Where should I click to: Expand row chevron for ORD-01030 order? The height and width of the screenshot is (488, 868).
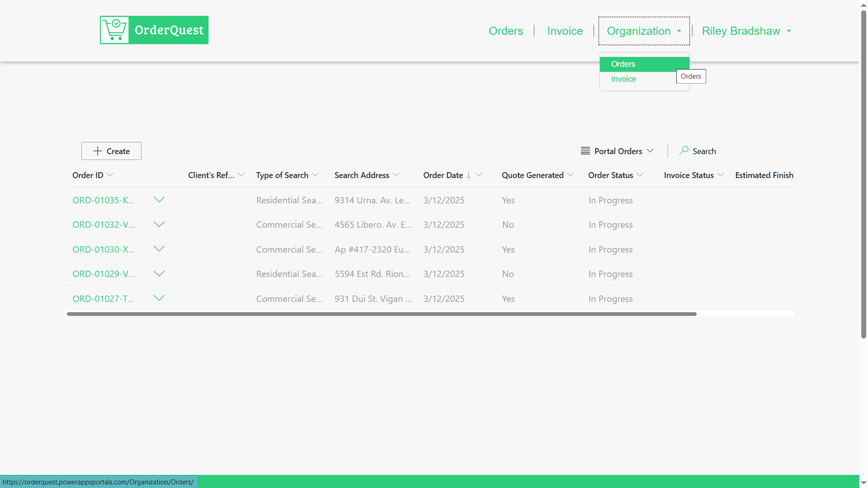coord(159,249)
